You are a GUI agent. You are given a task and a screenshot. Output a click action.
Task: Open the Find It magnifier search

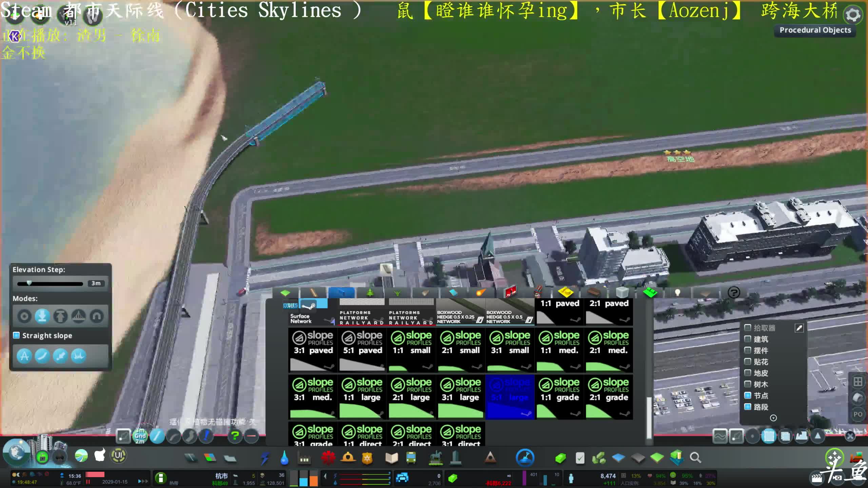pos(695,458)
